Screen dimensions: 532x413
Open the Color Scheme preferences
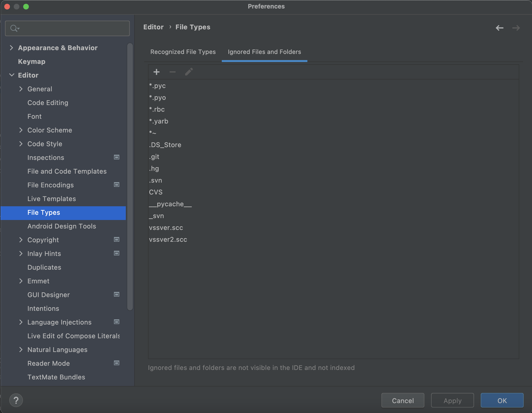point(49,130)
